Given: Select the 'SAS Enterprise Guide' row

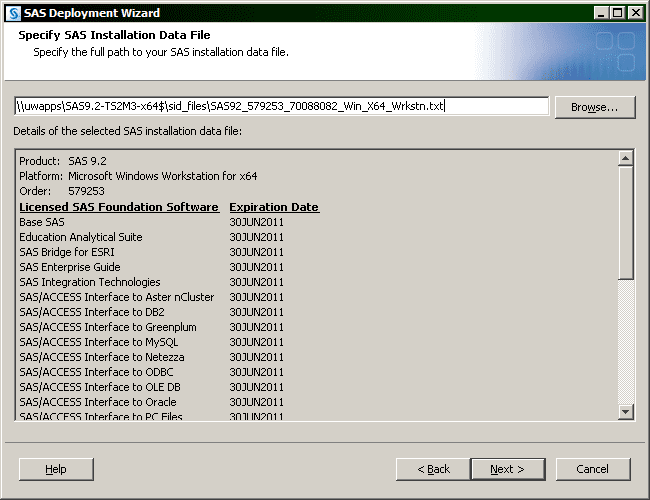Looking at the screenshot, I should (152, 267).
